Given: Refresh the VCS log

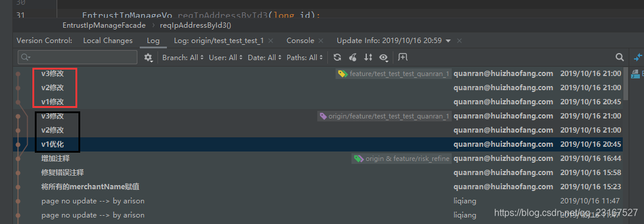Looking at the screenshot, I should point(337,57).
